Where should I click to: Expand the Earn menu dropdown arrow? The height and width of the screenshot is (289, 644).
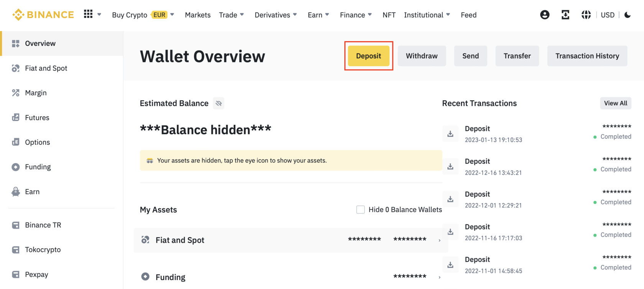click(327, 15)
